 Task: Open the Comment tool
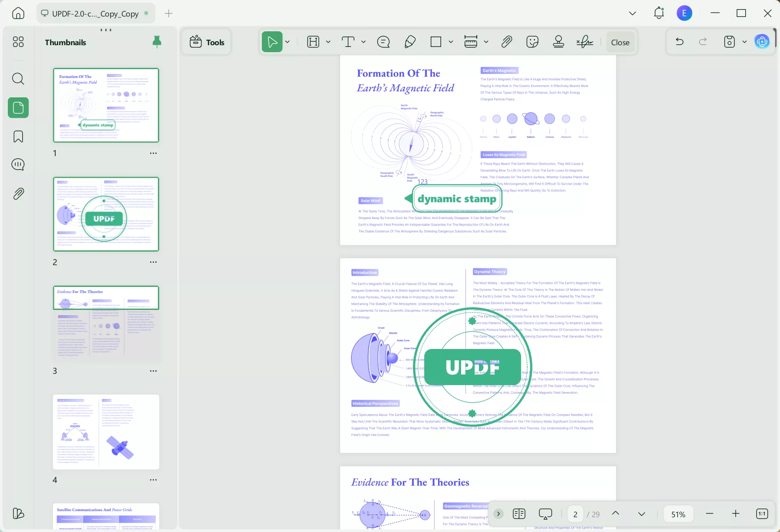(383, 42)
